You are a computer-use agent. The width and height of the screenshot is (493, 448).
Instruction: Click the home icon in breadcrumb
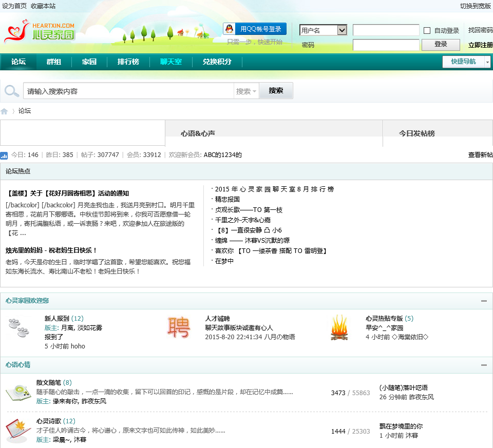5,111
